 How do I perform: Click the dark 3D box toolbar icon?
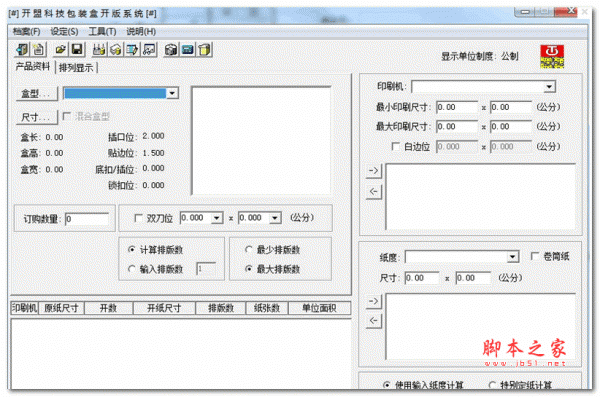[x=171, y=49]
